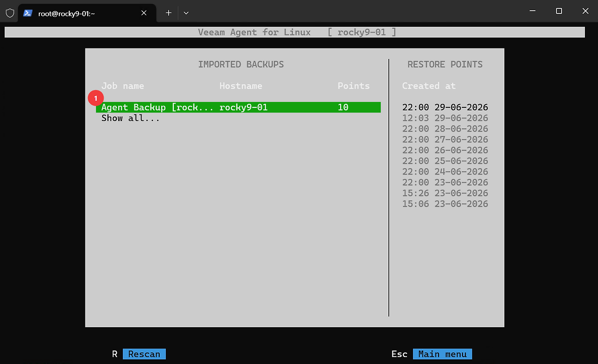Select restore point 22:00 26-06-2026
This screenshot has width=598, height=364.
pyautogui.click(x=445, y=150)
